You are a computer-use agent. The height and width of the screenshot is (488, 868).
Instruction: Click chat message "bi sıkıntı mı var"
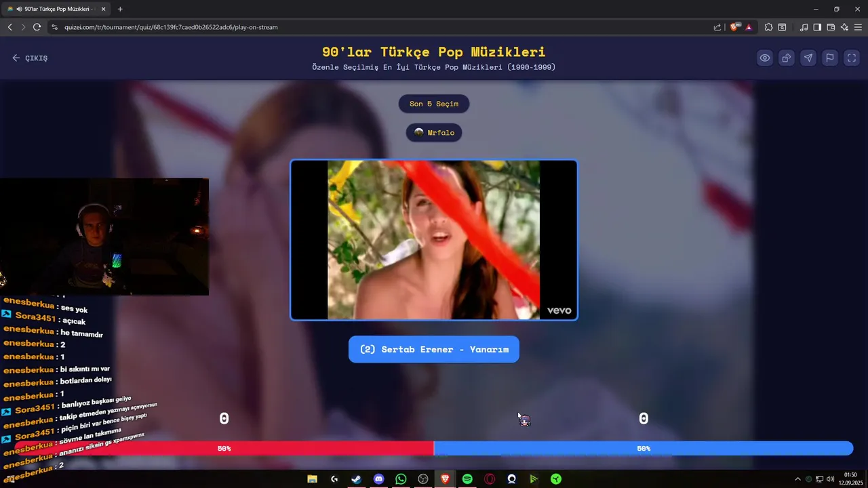tap(85, 369)
